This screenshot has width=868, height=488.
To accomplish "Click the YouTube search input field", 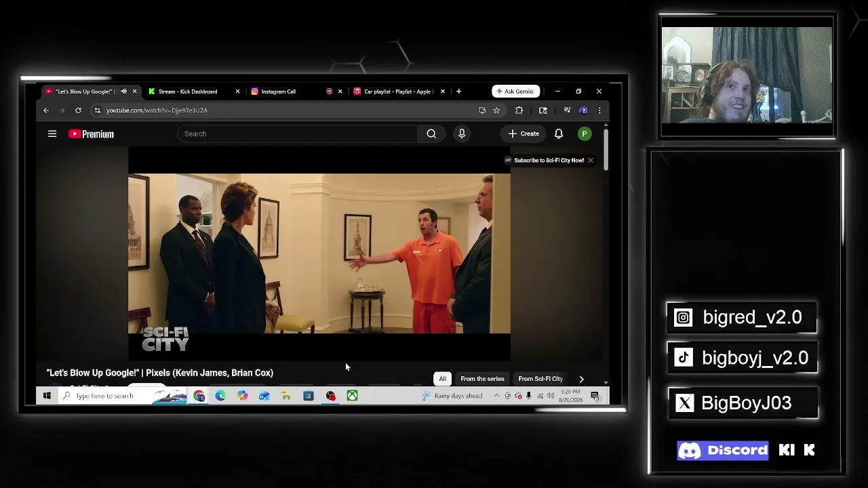I will coord(298,134).
